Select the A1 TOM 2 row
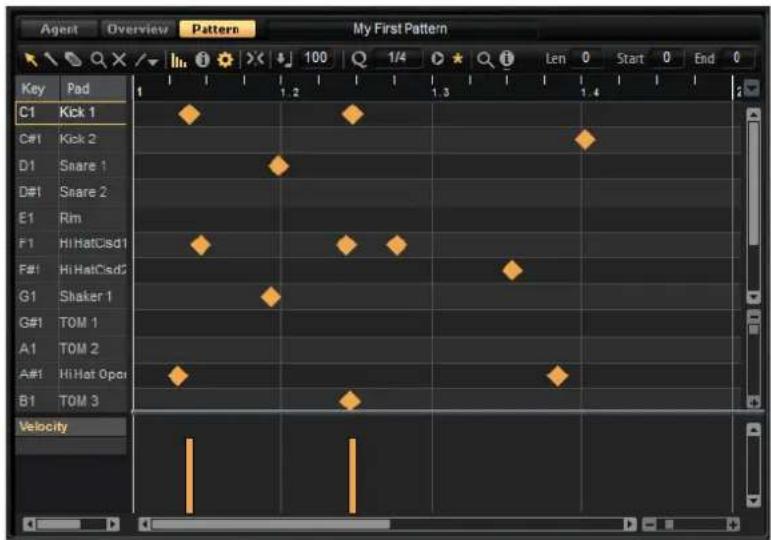The image size is (771, 540). 71,349
